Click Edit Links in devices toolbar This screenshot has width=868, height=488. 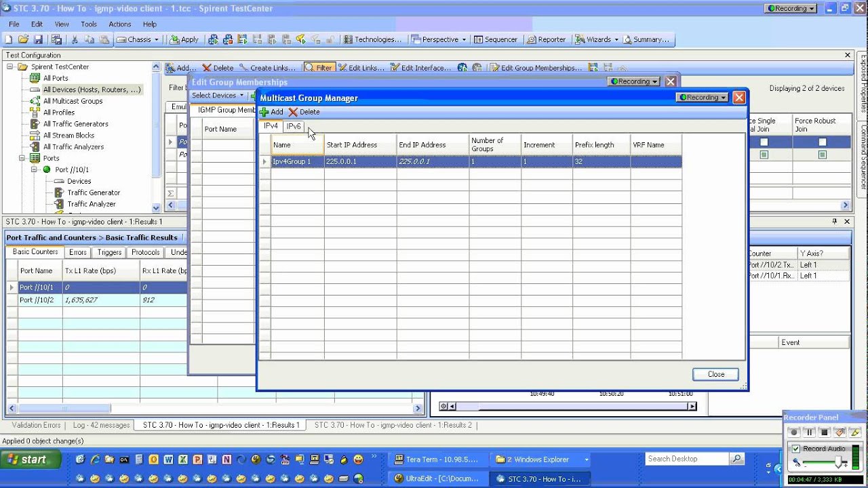tap(361, 68)
